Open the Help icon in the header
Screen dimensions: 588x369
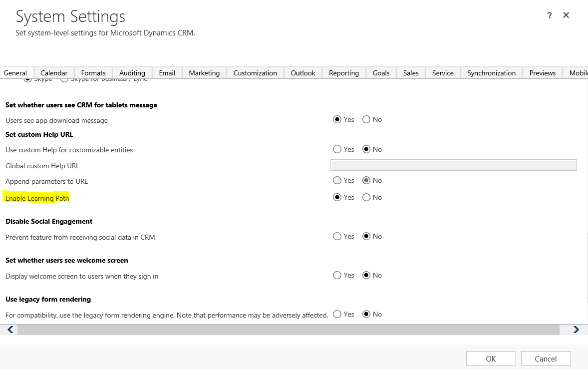click(x=549, y=15)
